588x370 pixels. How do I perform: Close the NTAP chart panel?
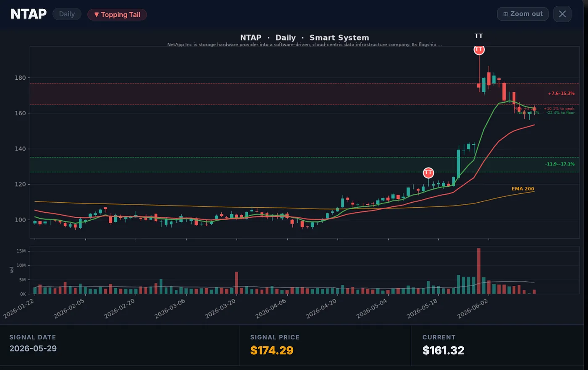click(x=562, y=14)
